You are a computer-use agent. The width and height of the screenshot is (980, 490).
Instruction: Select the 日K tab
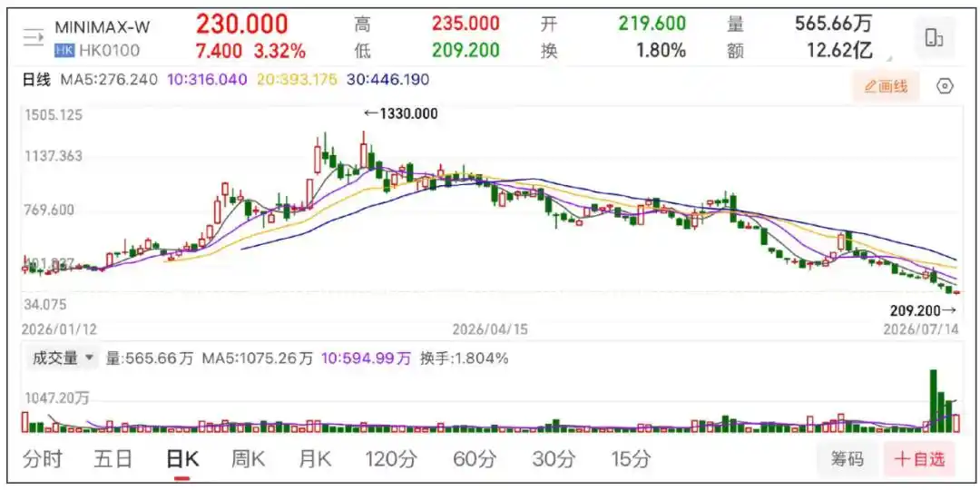tap(181, 459)
